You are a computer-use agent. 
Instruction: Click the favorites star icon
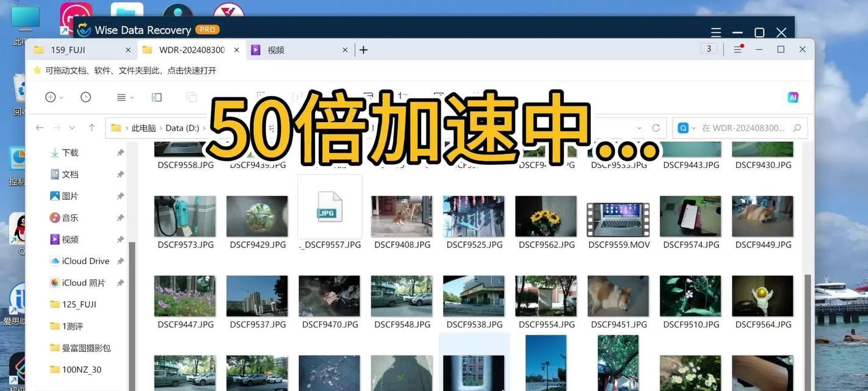click(37, 70)
